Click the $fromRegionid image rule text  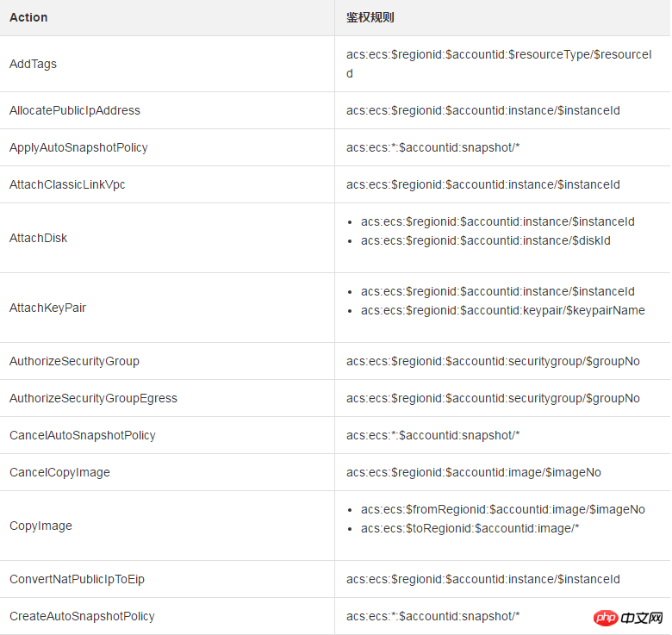coord(503,509)
